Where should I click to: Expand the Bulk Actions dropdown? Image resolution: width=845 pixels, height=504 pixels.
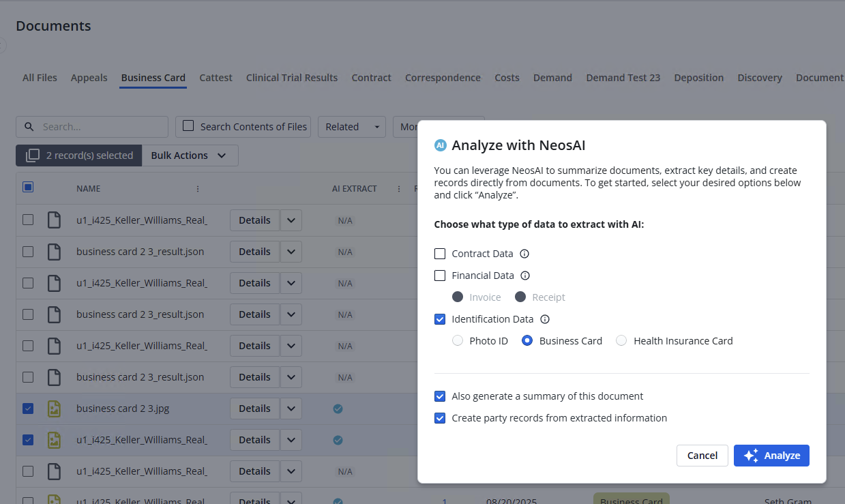(x=190, y=155)
